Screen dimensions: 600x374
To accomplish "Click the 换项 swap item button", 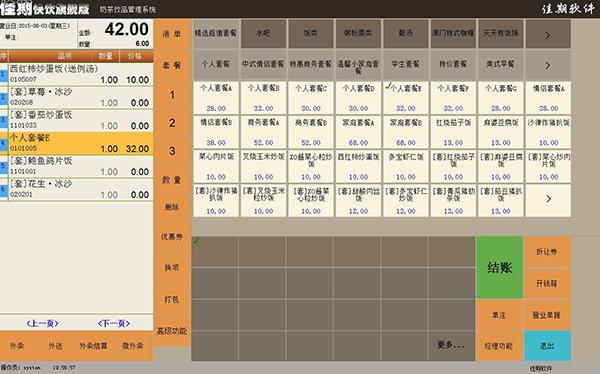I will point(172,268).
